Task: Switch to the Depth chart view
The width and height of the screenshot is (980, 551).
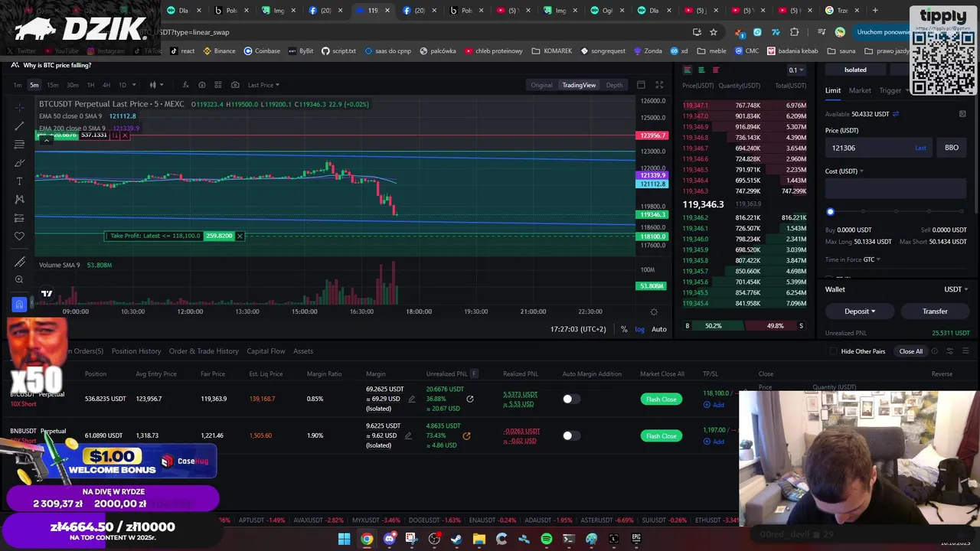Action: pyautogui.click(x=614, y=85)
